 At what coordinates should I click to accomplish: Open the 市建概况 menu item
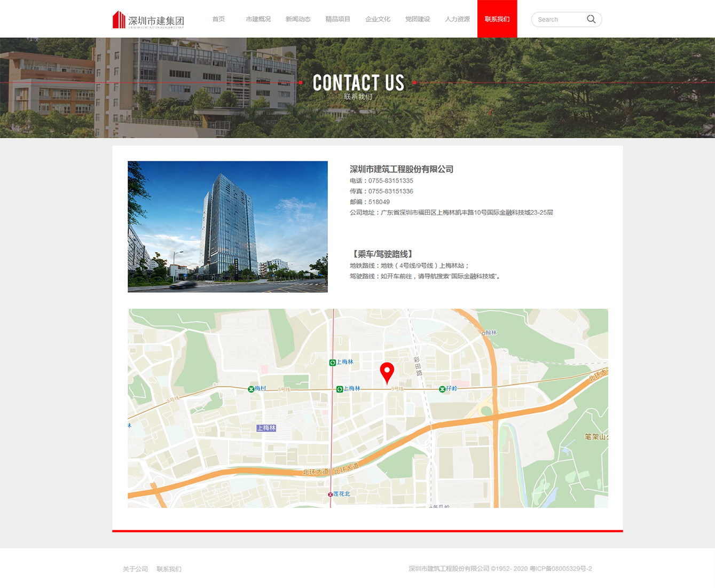coord(258,19)
